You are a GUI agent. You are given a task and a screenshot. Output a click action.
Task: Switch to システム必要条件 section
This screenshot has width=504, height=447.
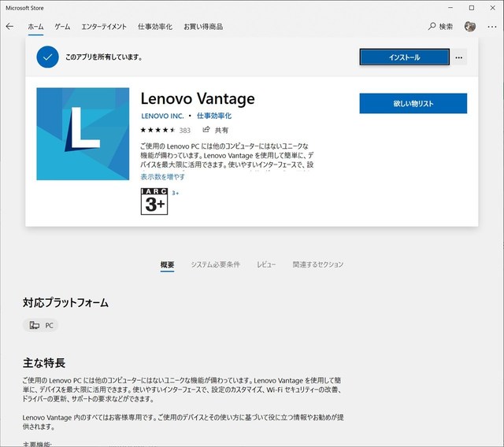point(215,264)
